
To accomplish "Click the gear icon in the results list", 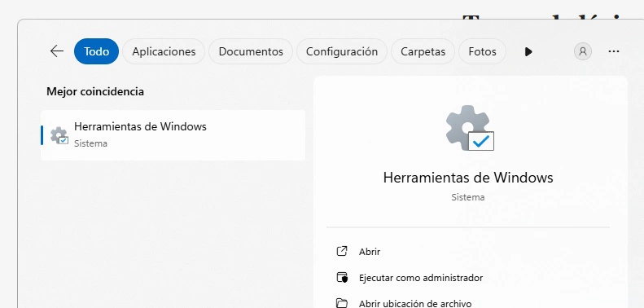I will [x=59, y=135].
